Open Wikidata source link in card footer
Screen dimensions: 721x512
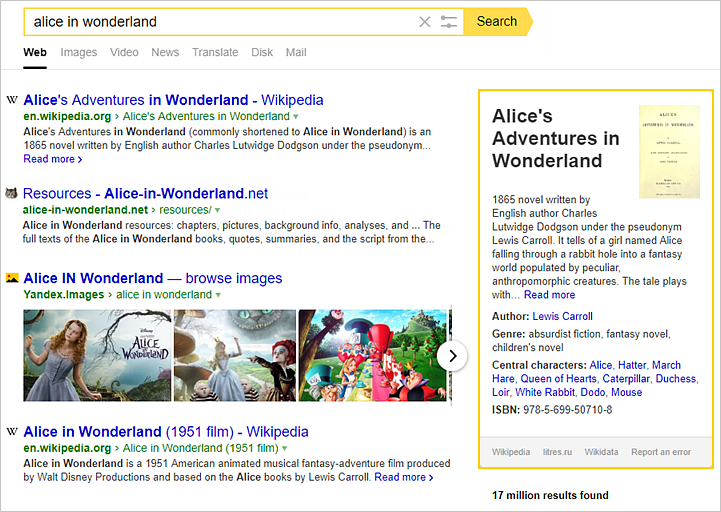pyautogui.click(x=601, y=452)
